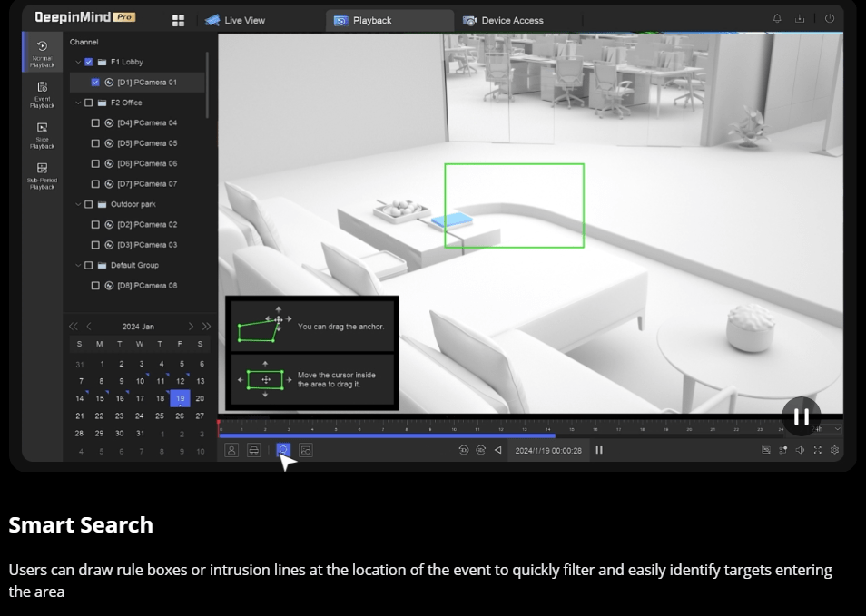866x616 pixels.
Task: Open Sub-Period Playback mode
Action: pos(42,173)
